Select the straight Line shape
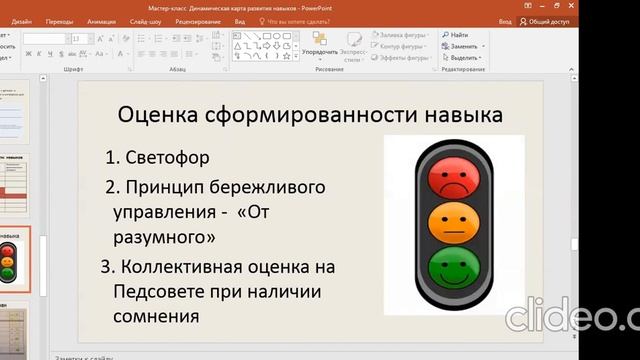 [247, 36]
